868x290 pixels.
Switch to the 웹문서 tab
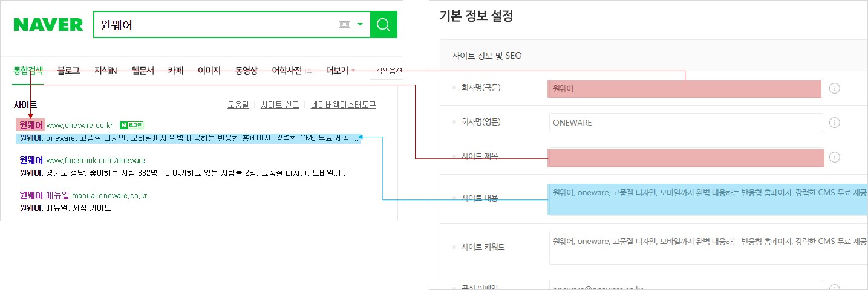pos(143,71)
